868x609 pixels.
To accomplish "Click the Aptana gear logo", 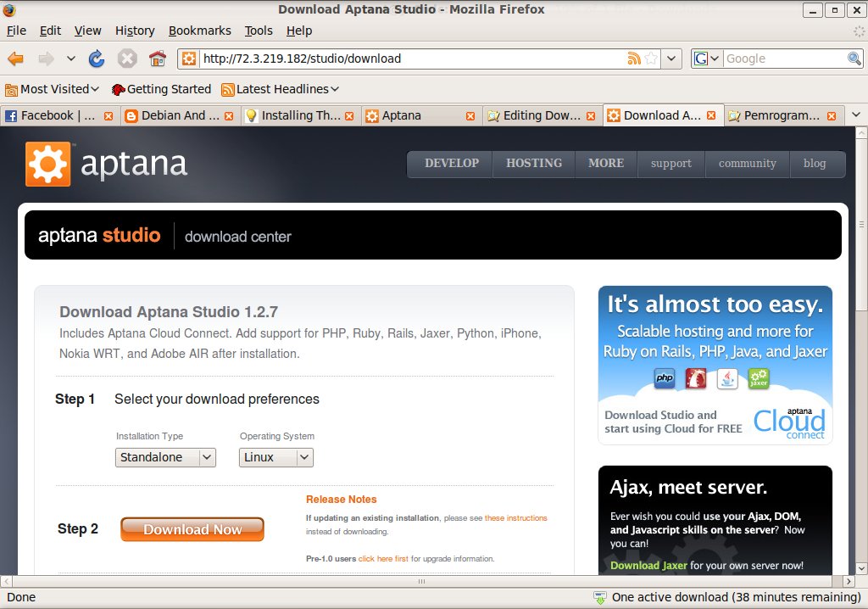I will pos(47,164).
